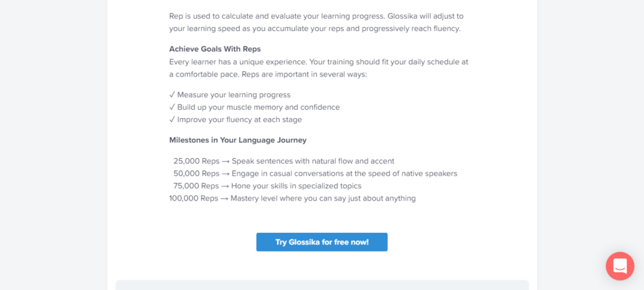Click the Achieve Goals With Reps heading
This screenshot has width=644, height=290.
(x=214, y=49)
